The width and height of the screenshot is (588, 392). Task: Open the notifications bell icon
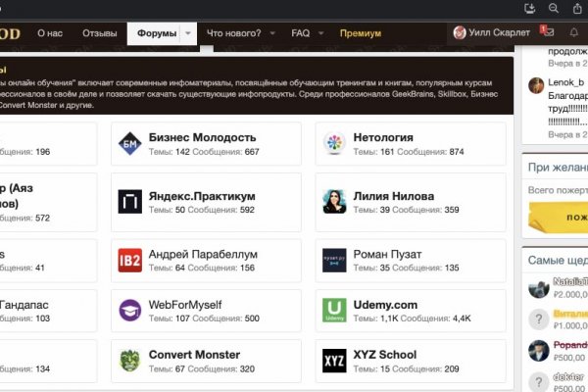pyautogui.click(x=573, y=32)
